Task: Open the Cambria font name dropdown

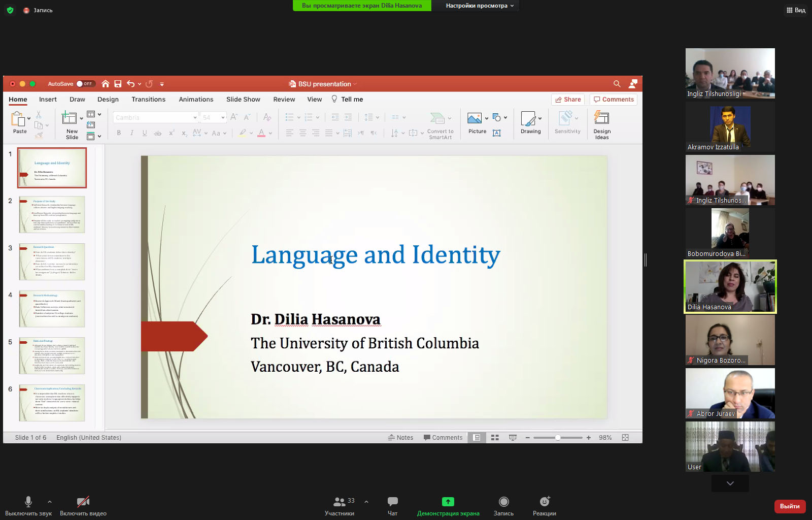Action: point(195,117)
